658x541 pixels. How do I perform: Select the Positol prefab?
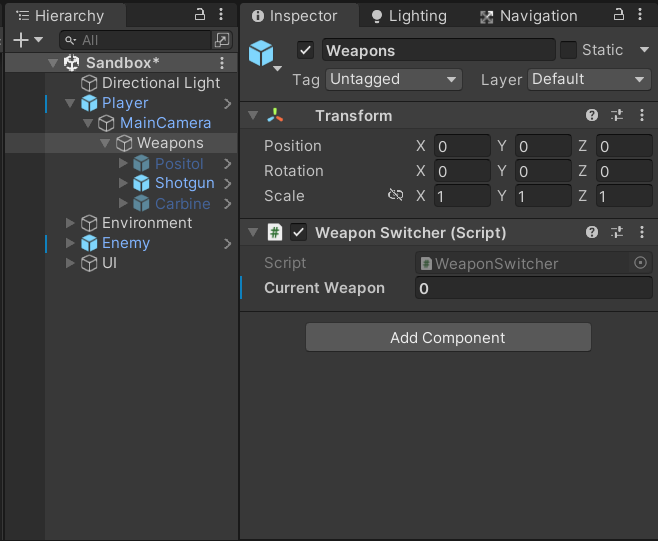(x=179, y=164)
